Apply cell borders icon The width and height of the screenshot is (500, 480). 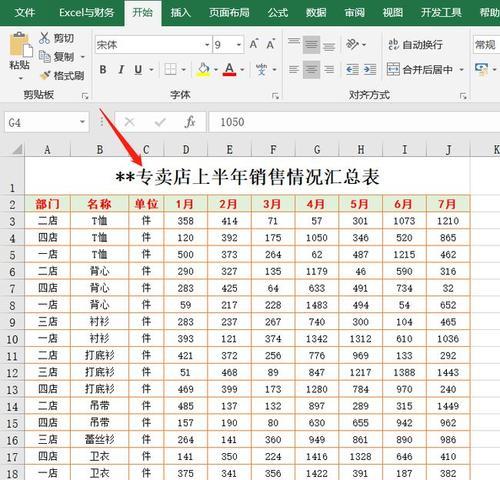click(170, 70)
